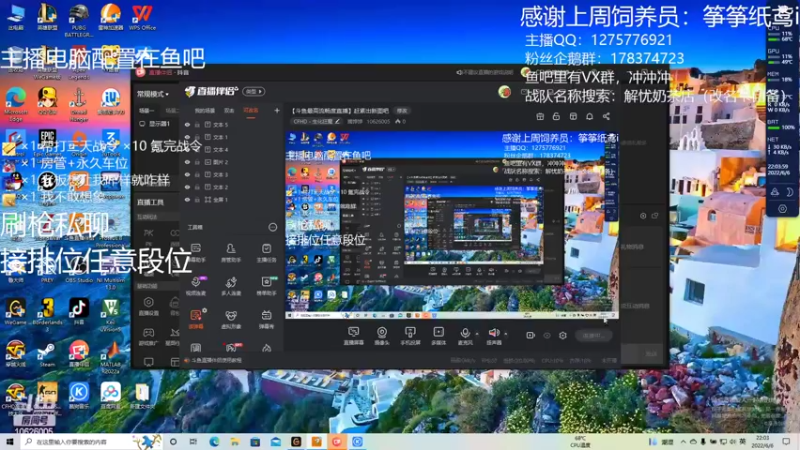Add 摄像头 camera source
Screen dimensions: 800x450
point(382,336)
